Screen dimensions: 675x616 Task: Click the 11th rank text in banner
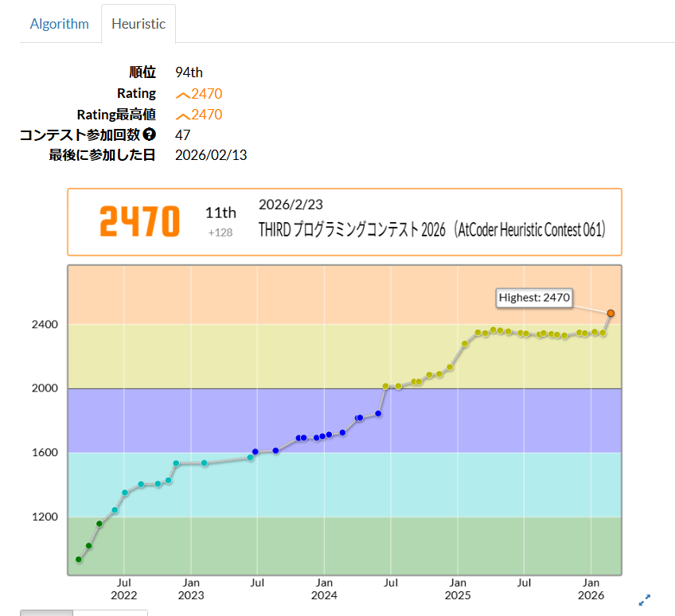(220, 212)
